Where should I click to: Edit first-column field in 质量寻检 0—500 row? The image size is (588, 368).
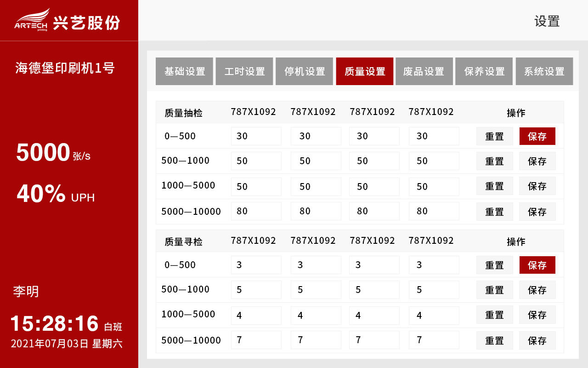point(256,265)
